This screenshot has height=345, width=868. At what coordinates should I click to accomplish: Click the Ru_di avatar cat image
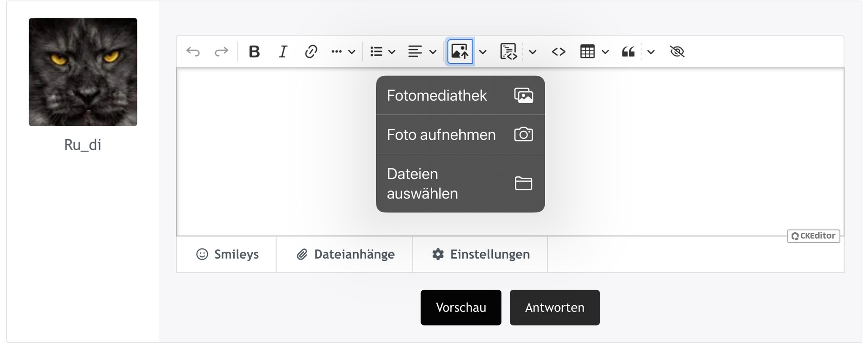[x=83, y=72]
